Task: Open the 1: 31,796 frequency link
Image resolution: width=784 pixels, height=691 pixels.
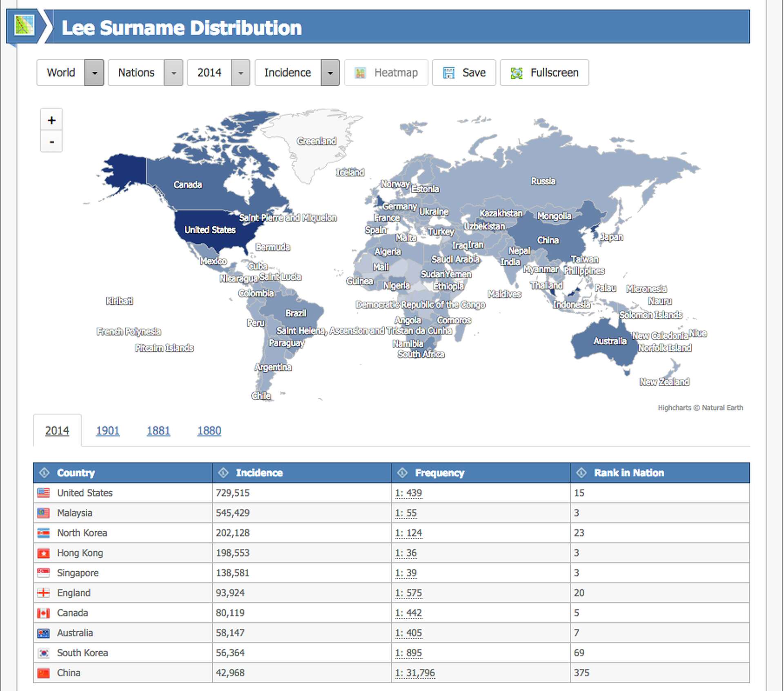Action: [x=415, y=673]
